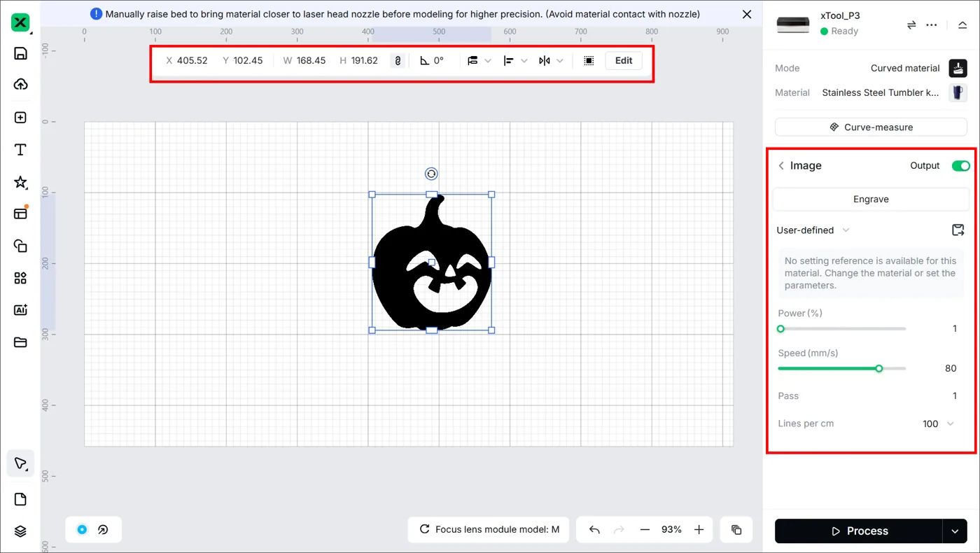Image resolution: width=980 pixels, height=553 pixels.
Task: Zoom out with the minus icon
Action: (645, 530)
